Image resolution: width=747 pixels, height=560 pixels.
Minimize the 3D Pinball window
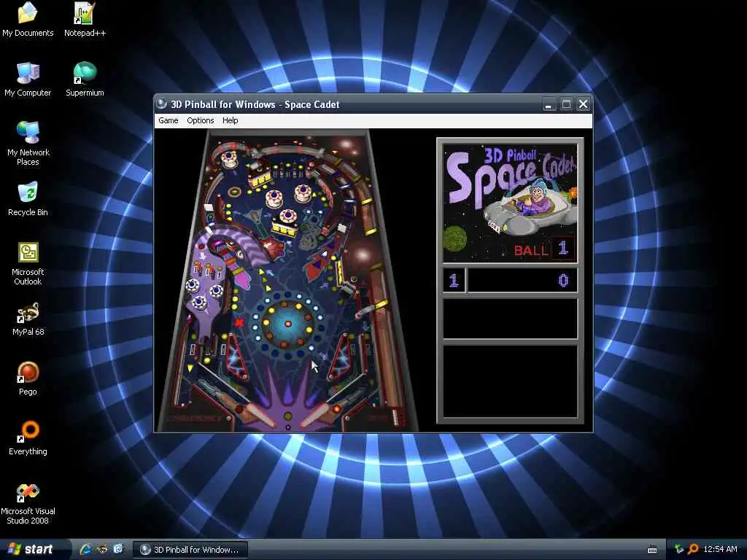[549, 104]
